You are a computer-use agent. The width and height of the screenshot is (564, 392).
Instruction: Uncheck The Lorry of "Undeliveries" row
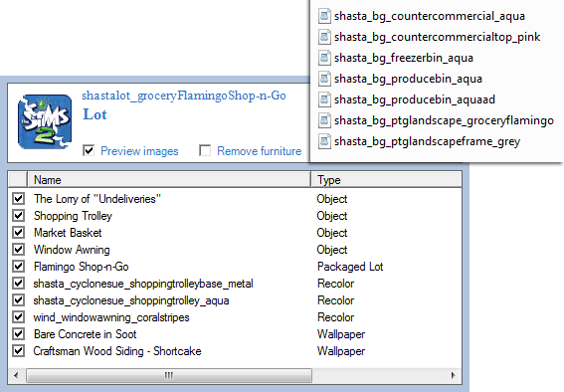coord(18,199)
